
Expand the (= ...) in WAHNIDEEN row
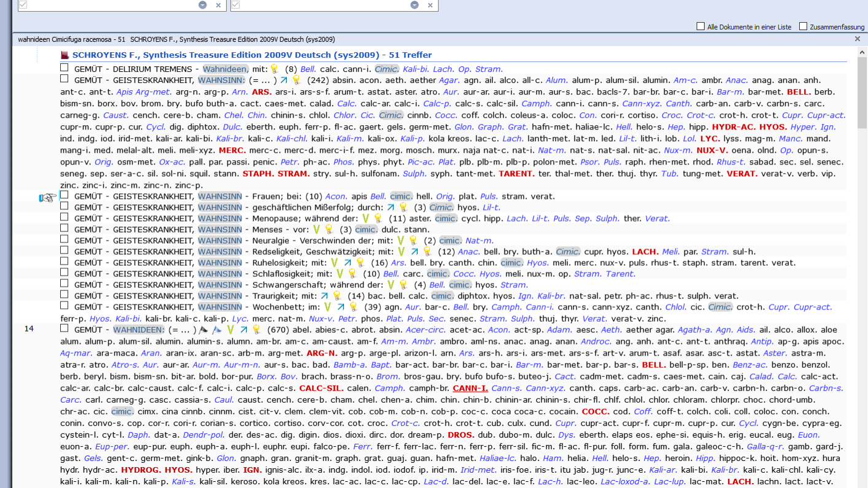click(x=181, y=330)
